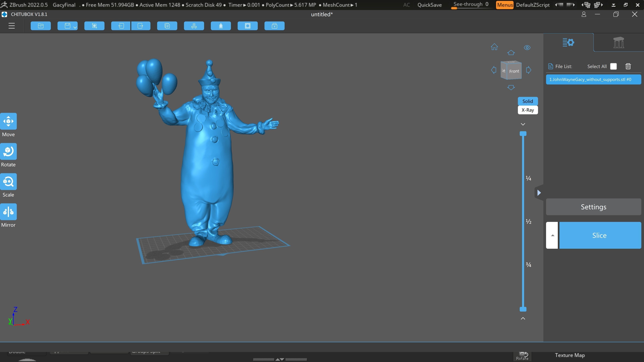Select the Rotate tool

(x=8, y=151)
